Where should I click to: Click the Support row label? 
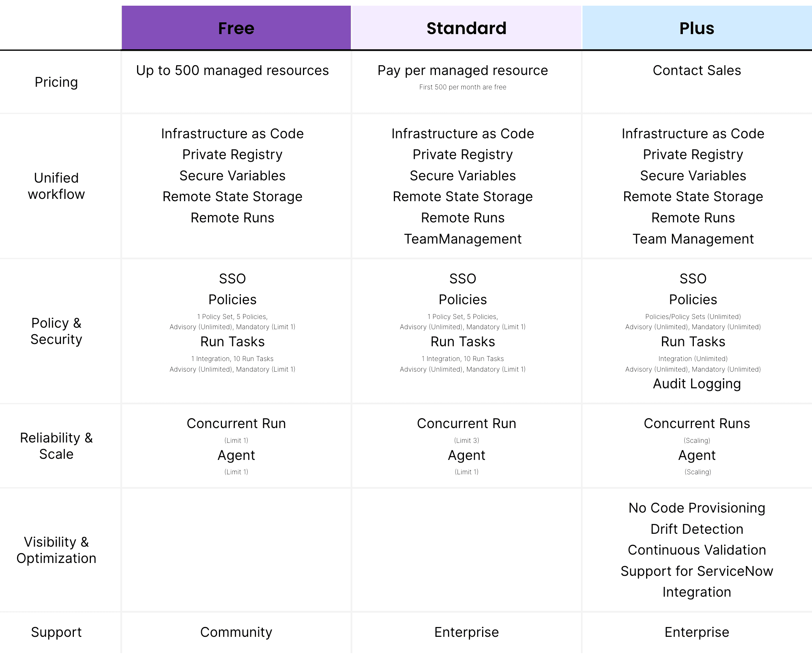pos(56,632)
